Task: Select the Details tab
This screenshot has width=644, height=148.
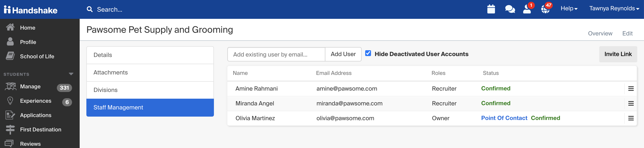Action: [x=150, y=55]
